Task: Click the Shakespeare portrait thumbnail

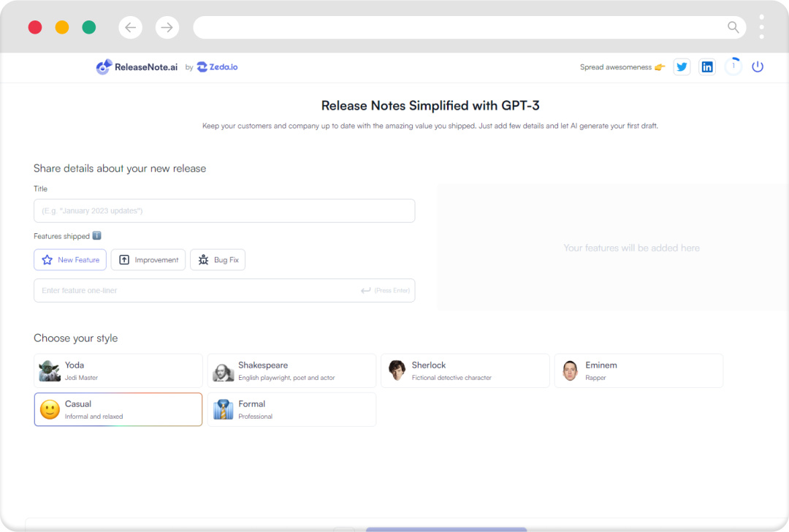Action: (223, 373)
